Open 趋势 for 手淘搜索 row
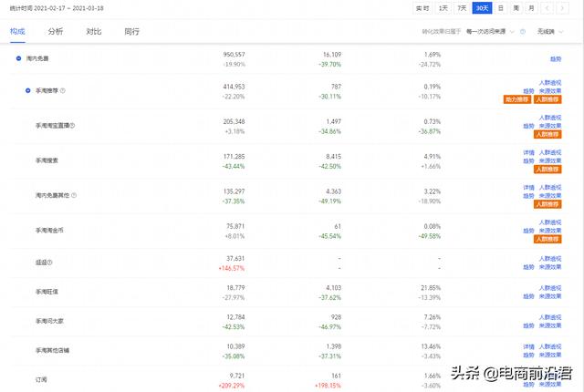 [x=528, y=160]
